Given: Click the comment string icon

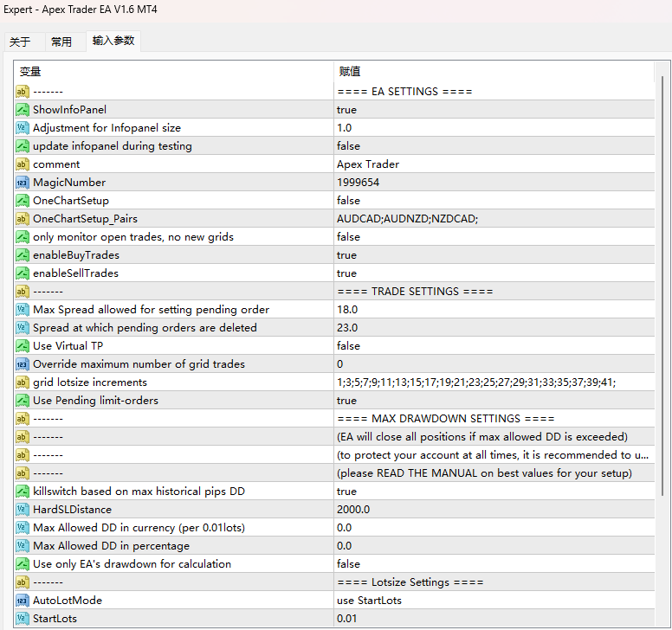Looking at the screenshot, I should coord(23,164).
